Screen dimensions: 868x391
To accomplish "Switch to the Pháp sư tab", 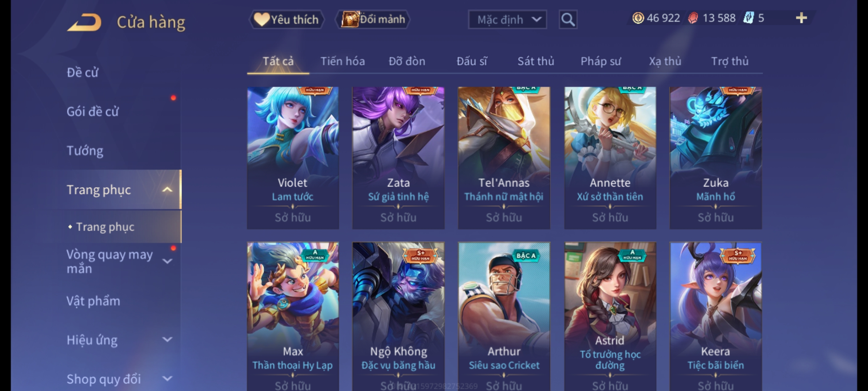I will coord(601,62).
